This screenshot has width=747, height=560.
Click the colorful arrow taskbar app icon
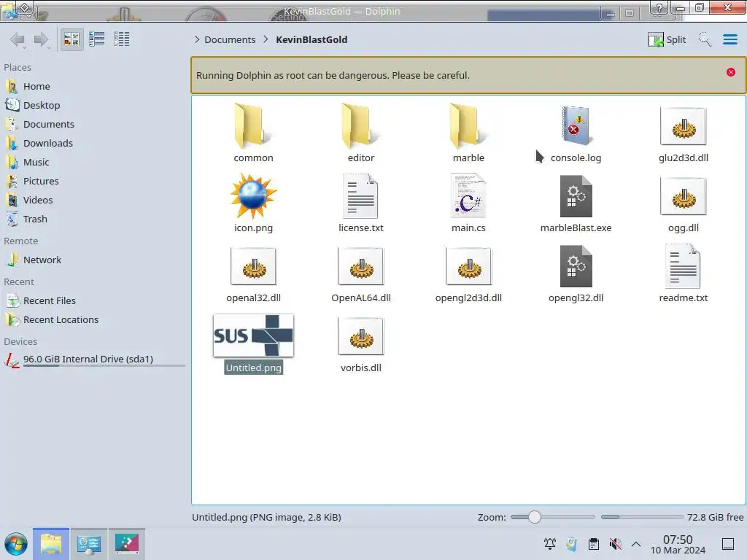click(x=127, y=544)
